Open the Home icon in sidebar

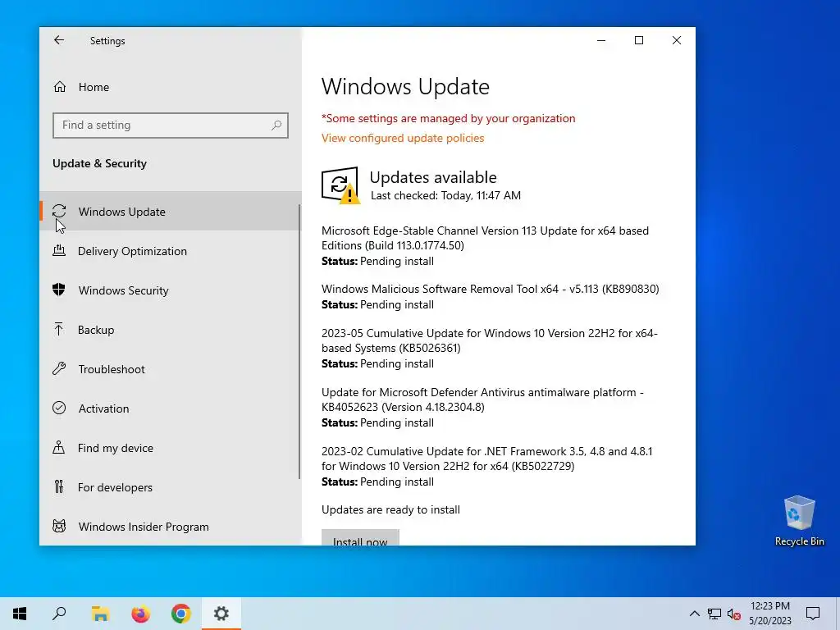pos(59,87)
